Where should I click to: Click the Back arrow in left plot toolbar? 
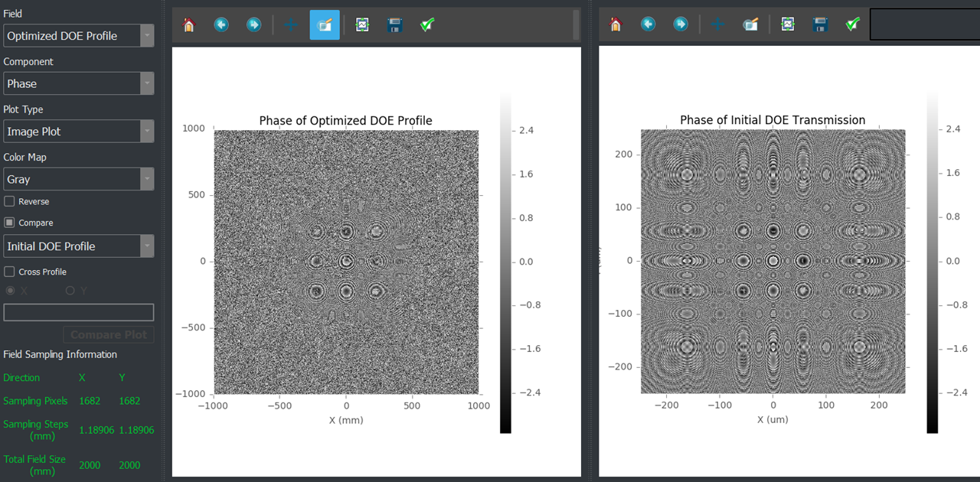click(221, 24)
